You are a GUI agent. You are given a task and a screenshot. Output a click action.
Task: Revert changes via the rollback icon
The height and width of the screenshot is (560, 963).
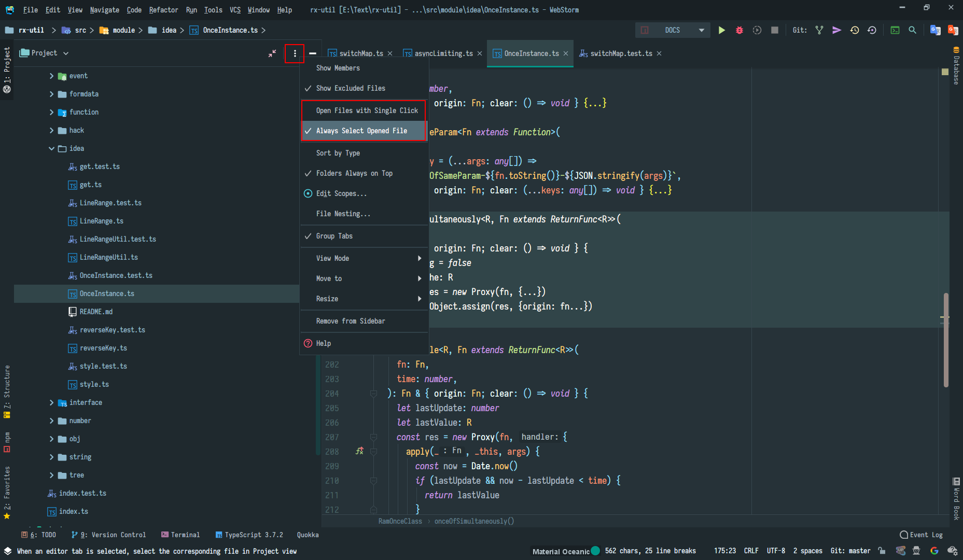pyautogui.click(x=872, y=30)
